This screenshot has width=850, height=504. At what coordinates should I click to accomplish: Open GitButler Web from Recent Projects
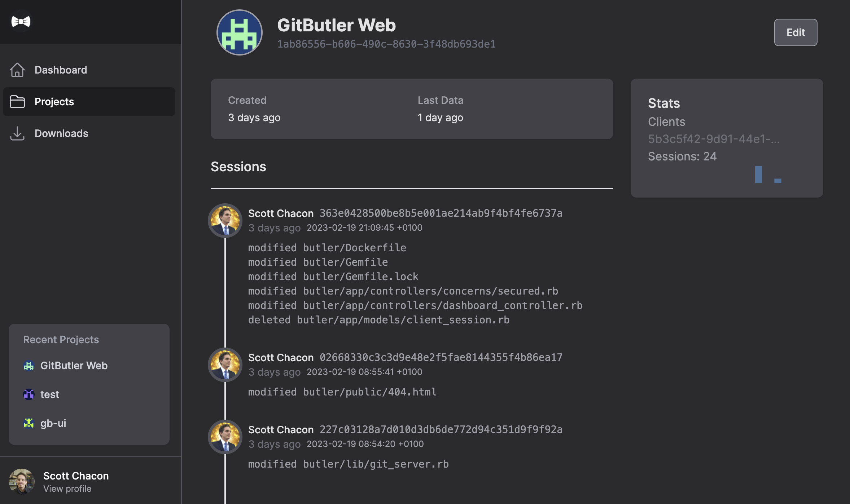tap(74, 366)
